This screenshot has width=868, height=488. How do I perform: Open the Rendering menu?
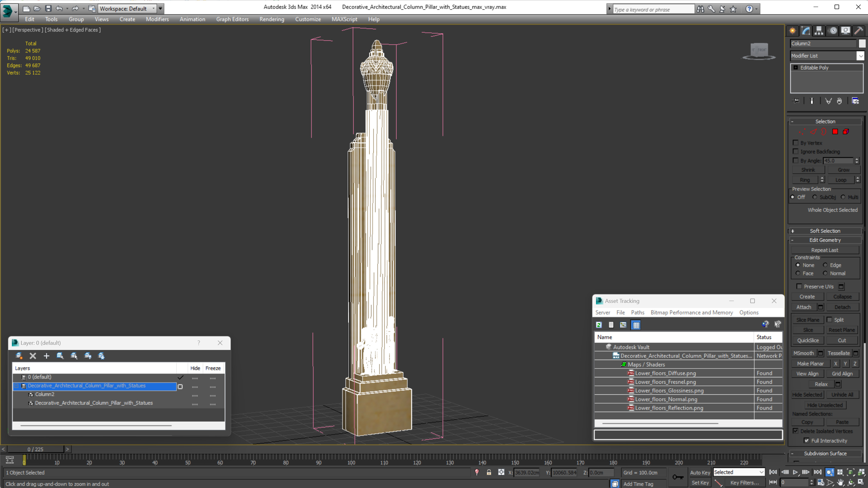(x=272, y=19)
